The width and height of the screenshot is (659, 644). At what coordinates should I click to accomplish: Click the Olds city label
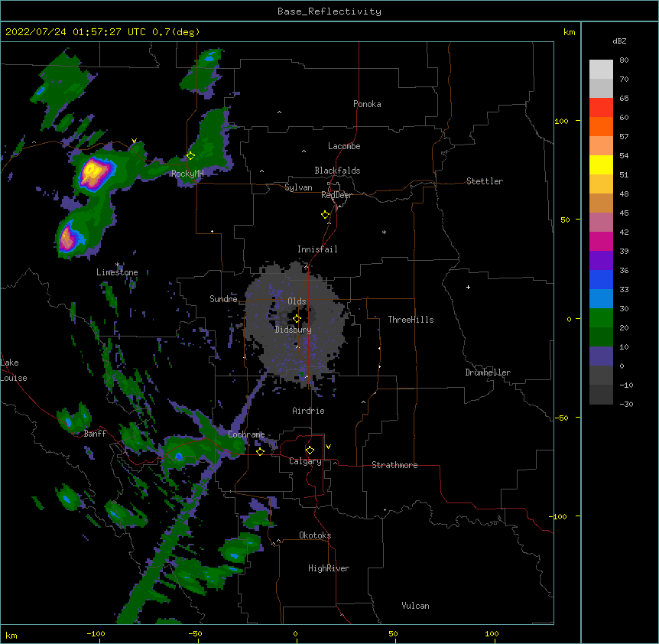point(297,301)
